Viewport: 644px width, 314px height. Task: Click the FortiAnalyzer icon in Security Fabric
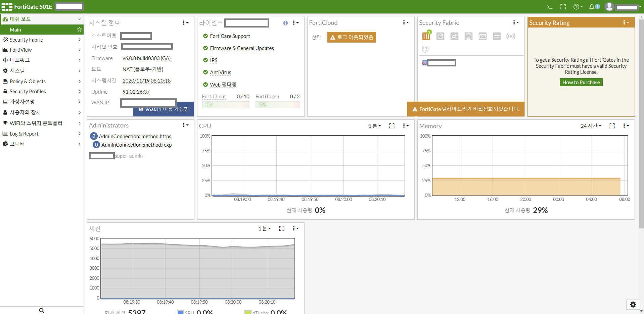pos(440,36)
